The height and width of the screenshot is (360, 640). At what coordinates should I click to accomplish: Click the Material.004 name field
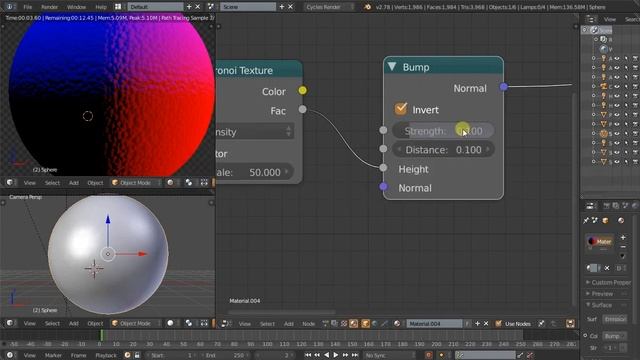[434, 324]
